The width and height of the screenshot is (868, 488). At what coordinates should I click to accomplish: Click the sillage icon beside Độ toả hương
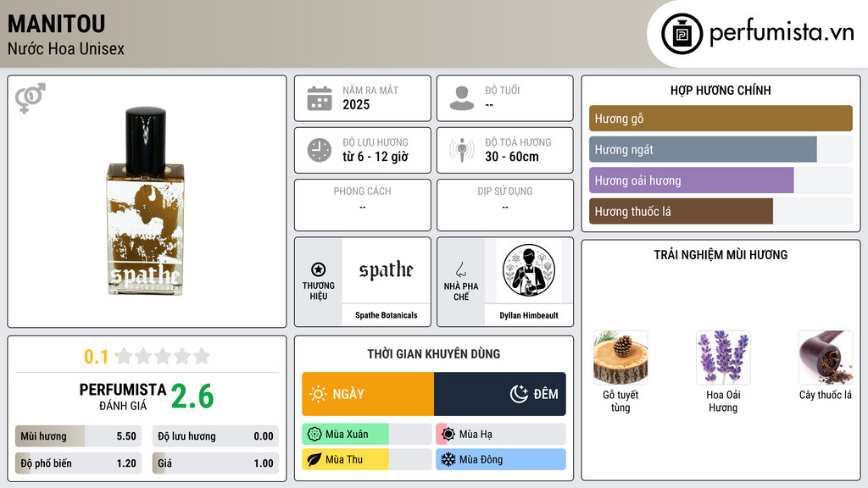[462, 150]
